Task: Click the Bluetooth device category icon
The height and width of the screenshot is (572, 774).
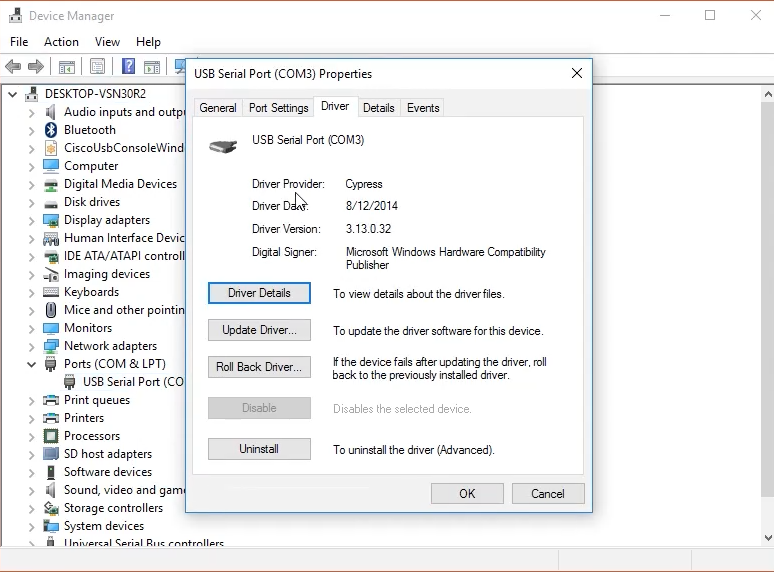Action: tap(51, 130)
